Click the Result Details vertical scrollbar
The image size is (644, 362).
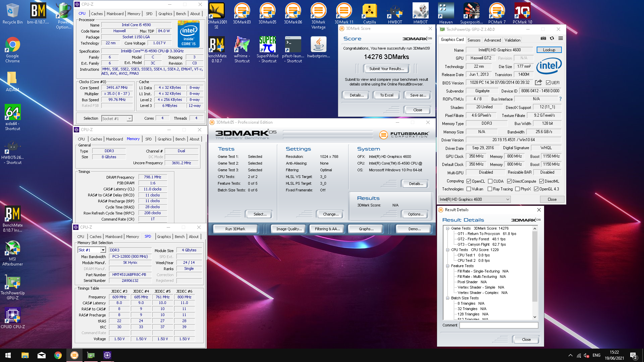(535, 266)
